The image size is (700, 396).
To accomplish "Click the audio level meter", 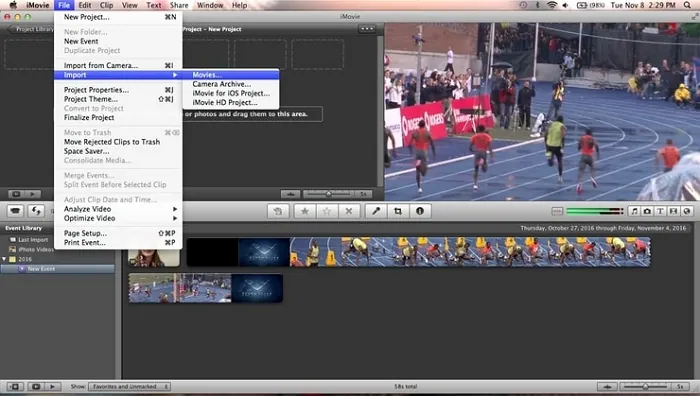I will pos(594,211).
